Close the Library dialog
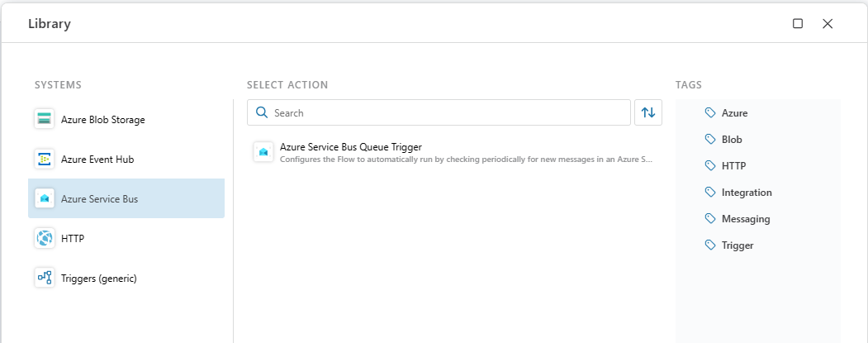Image resolution: width=868 pixels, height=343 pixels. 828,24
